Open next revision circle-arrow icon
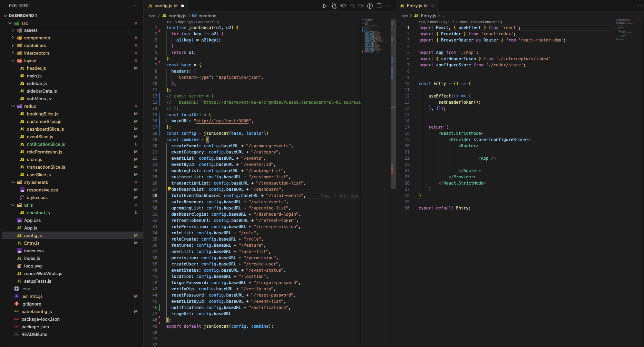 [361, 6]
